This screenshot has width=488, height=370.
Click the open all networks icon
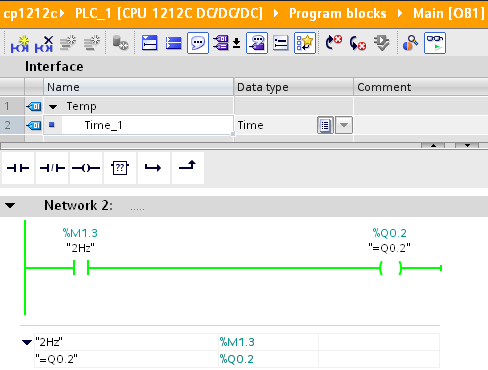(x=149, y=43)
